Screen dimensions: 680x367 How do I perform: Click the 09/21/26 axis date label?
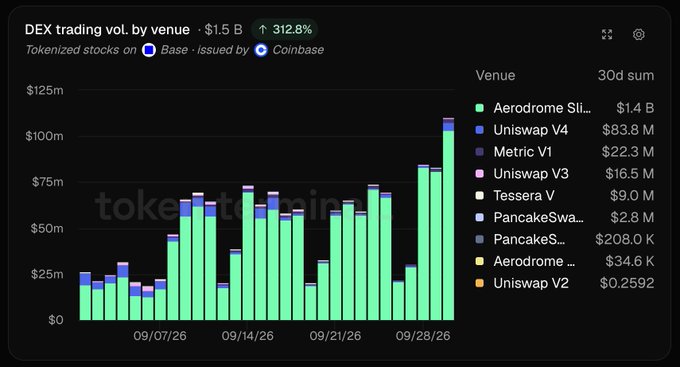[335, 336]
